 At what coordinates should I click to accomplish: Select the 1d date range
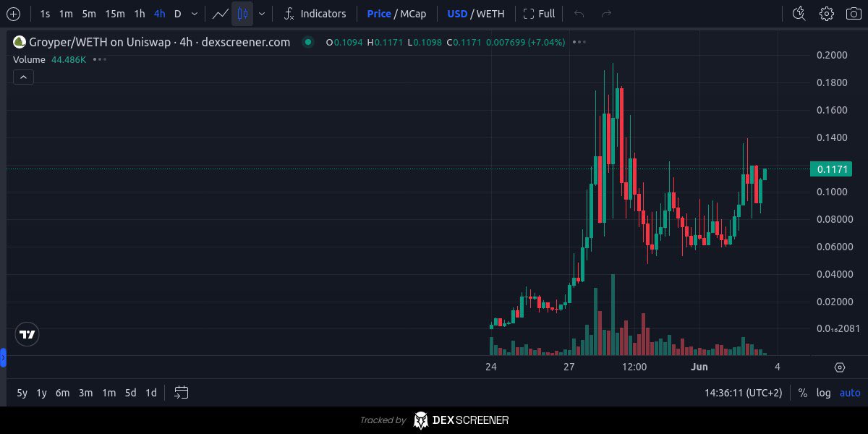coord(151,393)
